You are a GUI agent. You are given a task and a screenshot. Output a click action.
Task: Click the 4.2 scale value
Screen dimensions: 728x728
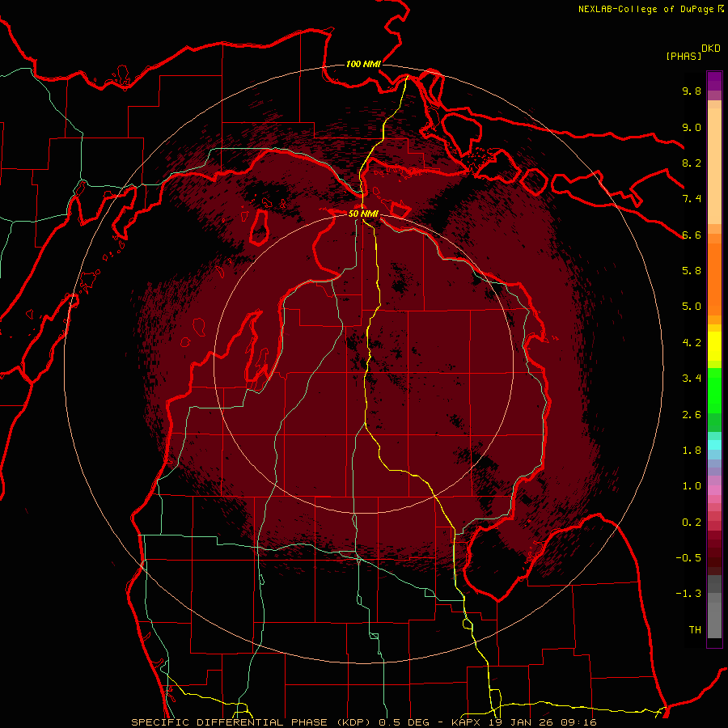pyautogui.click(x=692, y=343)
